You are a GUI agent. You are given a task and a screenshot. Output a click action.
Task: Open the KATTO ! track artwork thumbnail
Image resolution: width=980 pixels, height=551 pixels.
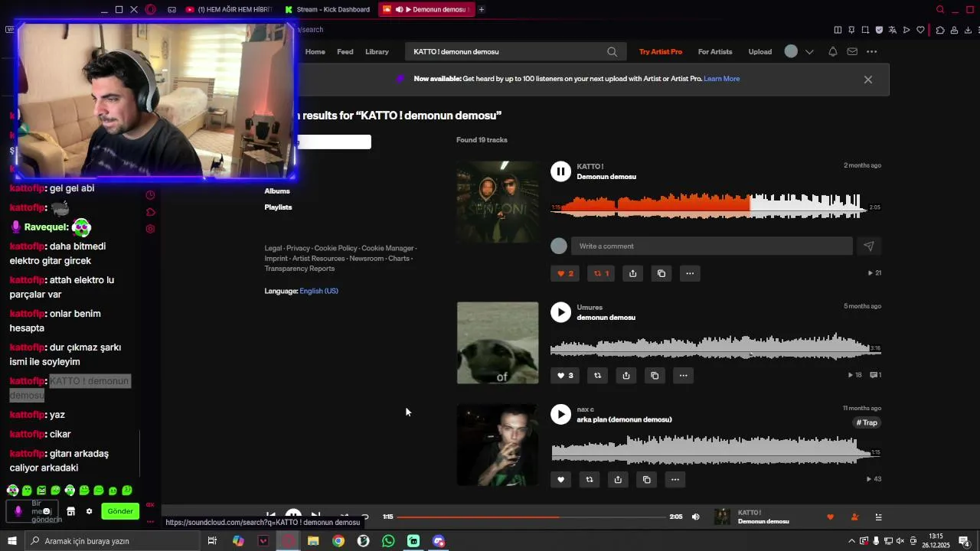tap(498, 202)
